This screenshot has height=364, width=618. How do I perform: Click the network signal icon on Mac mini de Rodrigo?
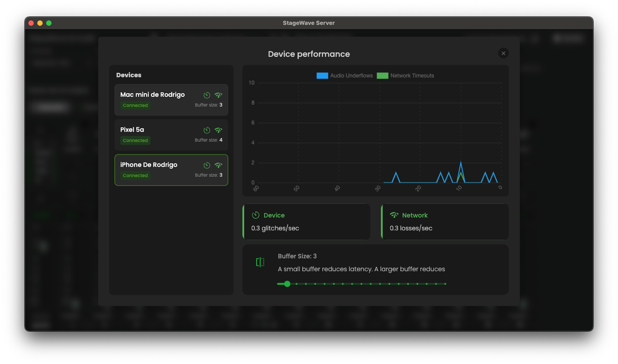tap(218, 95)
